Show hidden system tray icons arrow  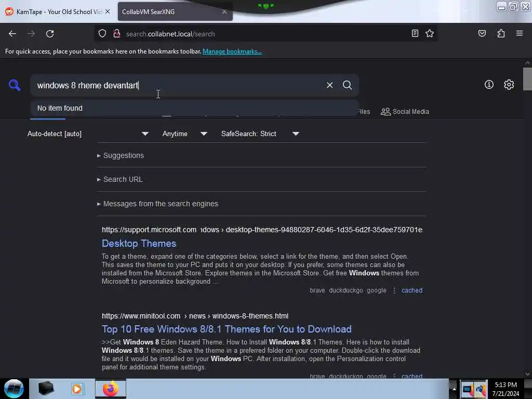tap(454, 389)
